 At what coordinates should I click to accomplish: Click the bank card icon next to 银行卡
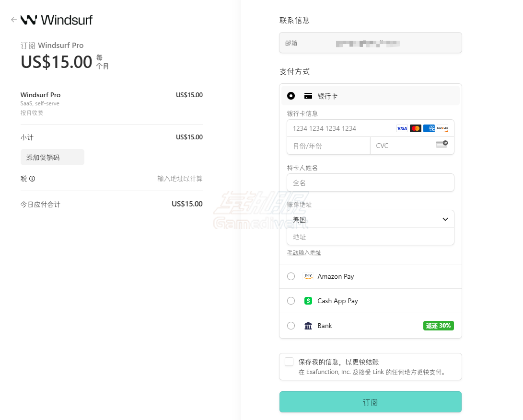[308, 96]
